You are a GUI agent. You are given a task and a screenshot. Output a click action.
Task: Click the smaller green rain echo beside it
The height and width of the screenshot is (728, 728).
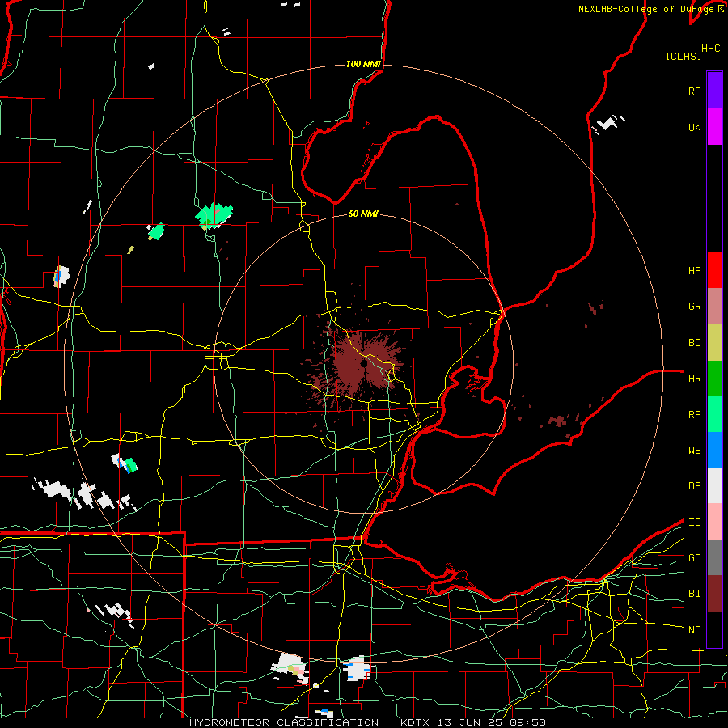click(x=156, y=231)
